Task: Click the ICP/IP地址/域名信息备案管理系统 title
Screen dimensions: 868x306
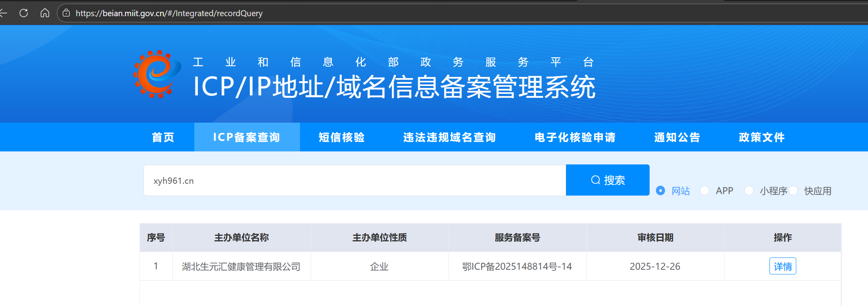Action: click(394, 87)
